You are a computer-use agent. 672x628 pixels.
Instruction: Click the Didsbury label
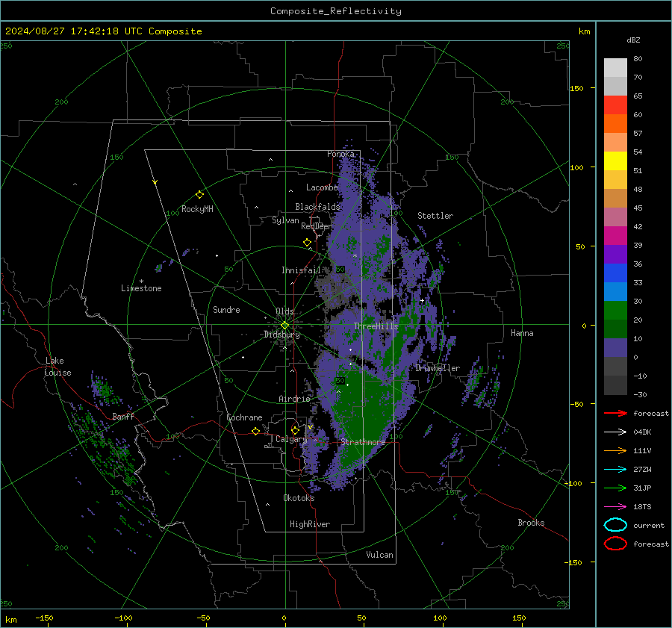point(281,335)
